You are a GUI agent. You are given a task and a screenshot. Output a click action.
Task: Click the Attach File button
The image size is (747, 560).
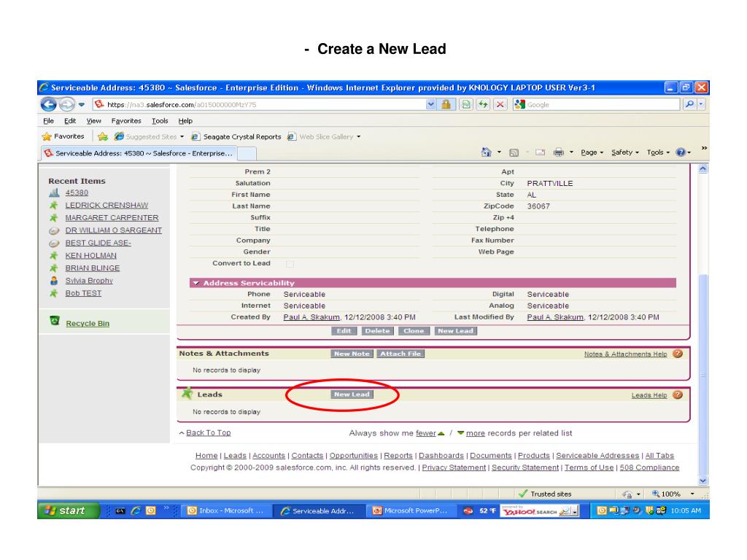400,354
